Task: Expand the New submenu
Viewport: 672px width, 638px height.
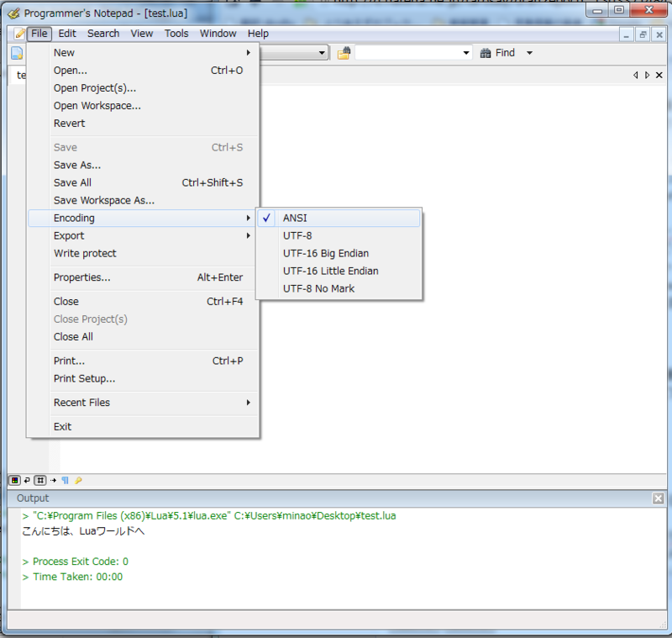Action: click(x=143, y=52)
